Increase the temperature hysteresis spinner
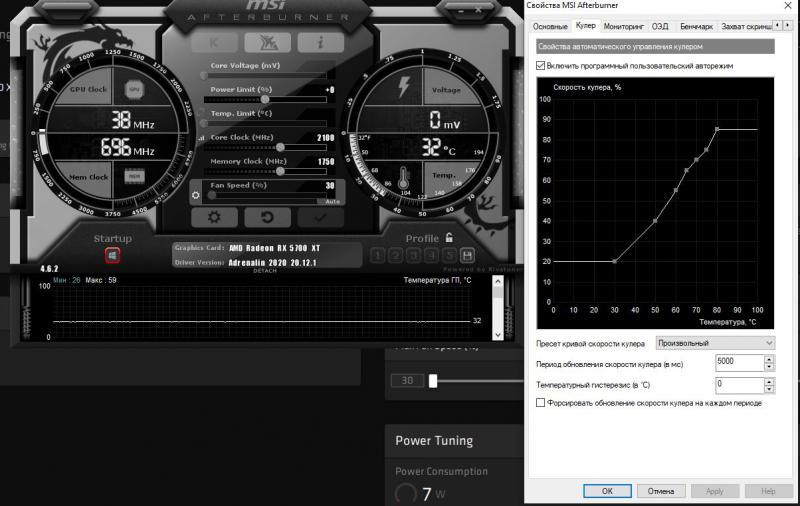 (x=769, y=380)
